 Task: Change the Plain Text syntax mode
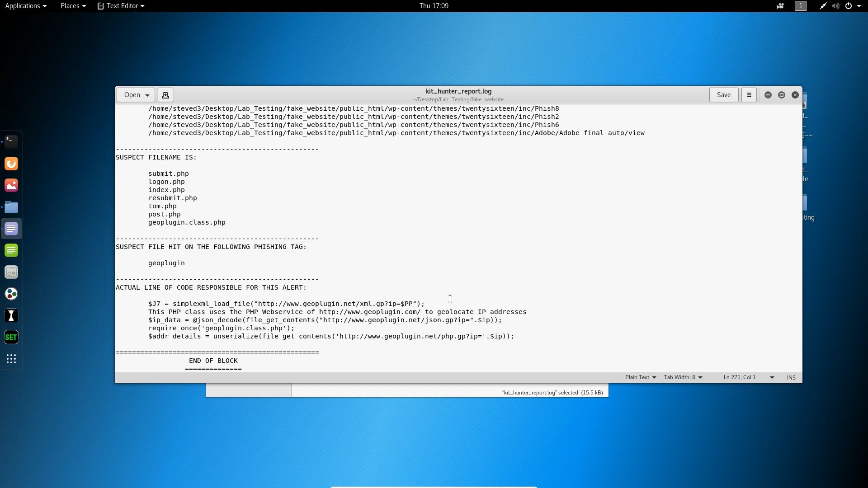click(x=640, y=377)
